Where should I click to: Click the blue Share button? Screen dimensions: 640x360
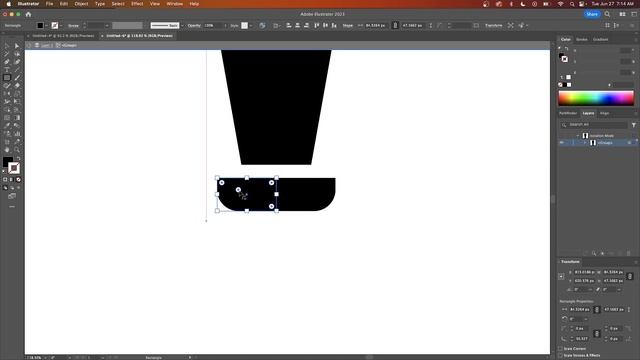pos(592,14)
